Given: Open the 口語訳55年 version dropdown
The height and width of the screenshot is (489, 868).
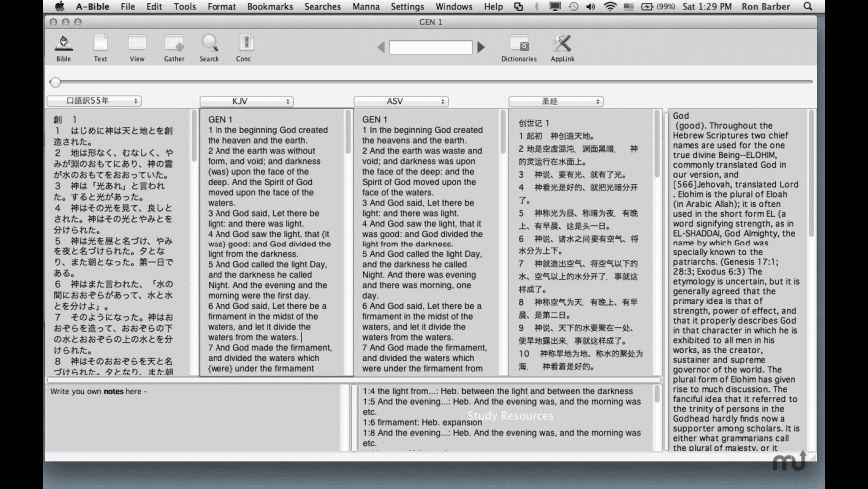Looking at the screenshot, I should point(94,100).
